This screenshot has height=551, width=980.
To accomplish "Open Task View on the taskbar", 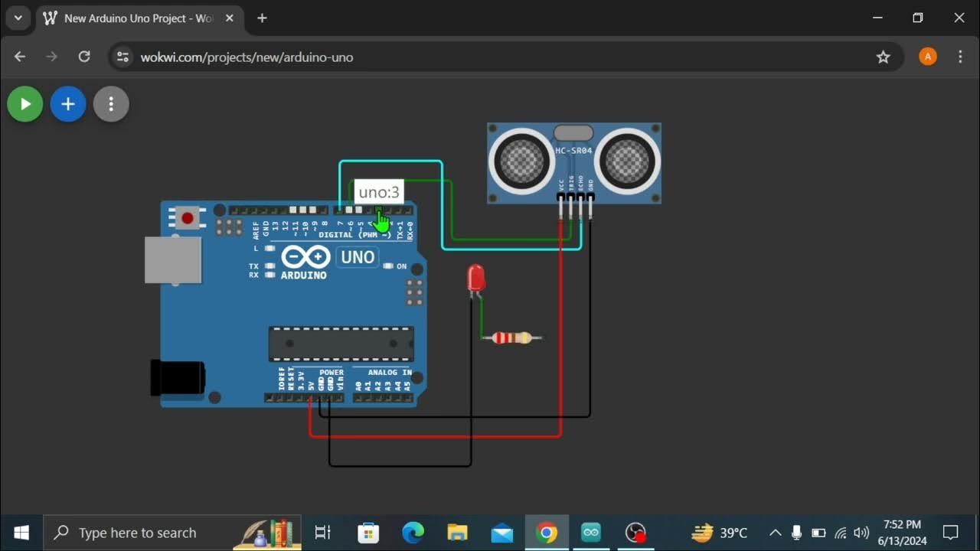I will tap(322, 533).
